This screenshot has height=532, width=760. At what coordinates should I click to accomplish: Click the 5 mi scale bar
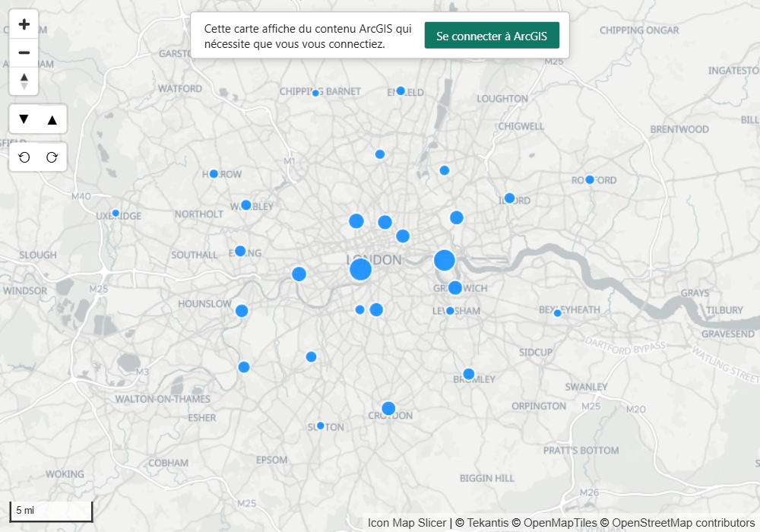51,511
